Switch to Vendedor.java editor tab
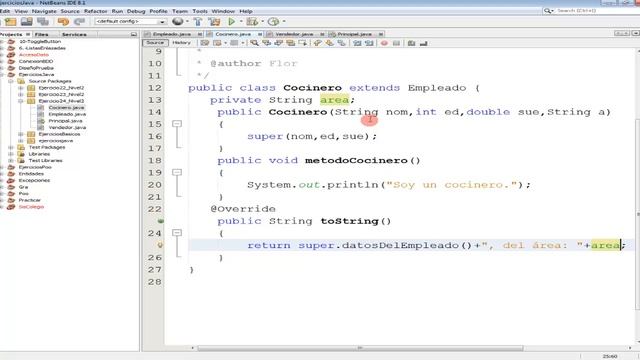This screenshot has width=640, height=360. click(294, 34)
